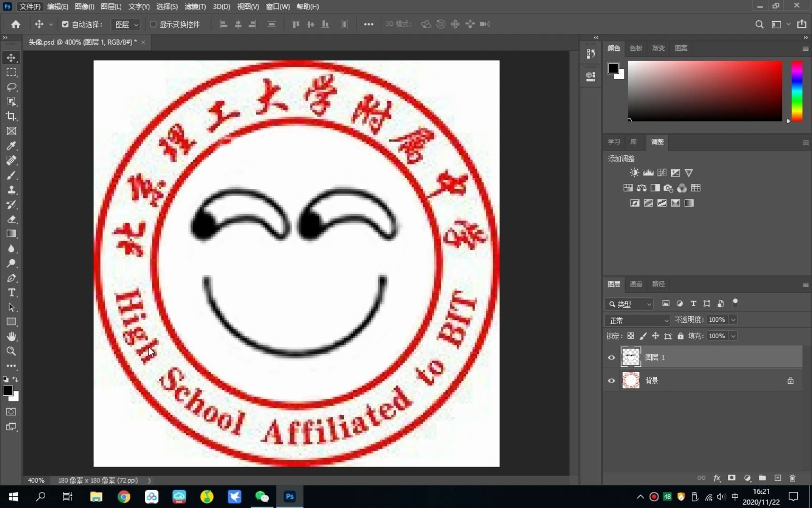Toggle lock position

pyautogui.click(x=655, y=336)
